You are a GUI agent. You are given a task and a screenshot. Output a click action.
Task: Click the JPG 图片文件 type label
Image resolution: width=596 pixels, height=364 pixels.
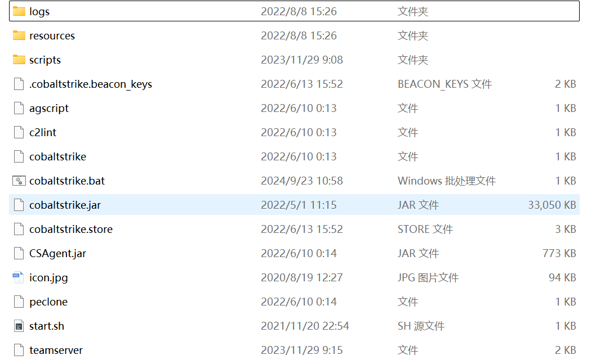[428, 278]
